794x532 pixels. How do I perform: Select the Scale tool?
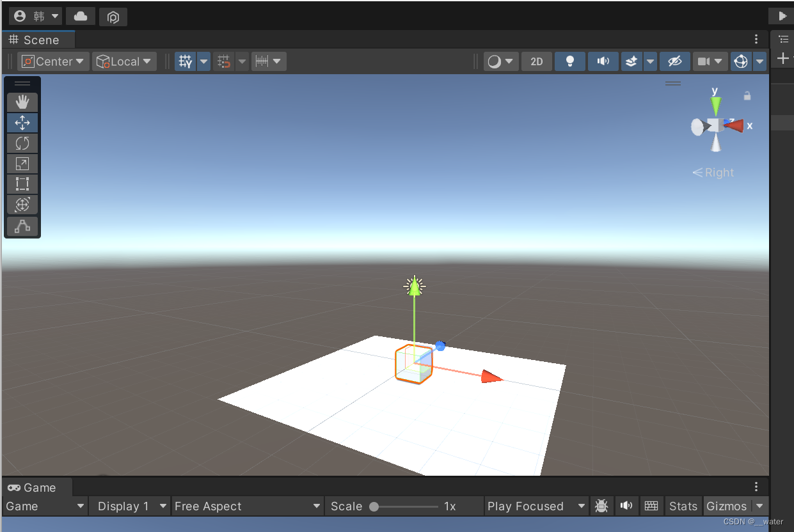[22, 163]
